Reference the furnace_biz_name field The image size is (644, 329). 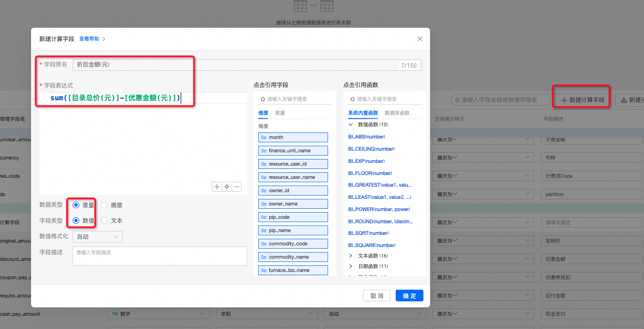[293, 270]
